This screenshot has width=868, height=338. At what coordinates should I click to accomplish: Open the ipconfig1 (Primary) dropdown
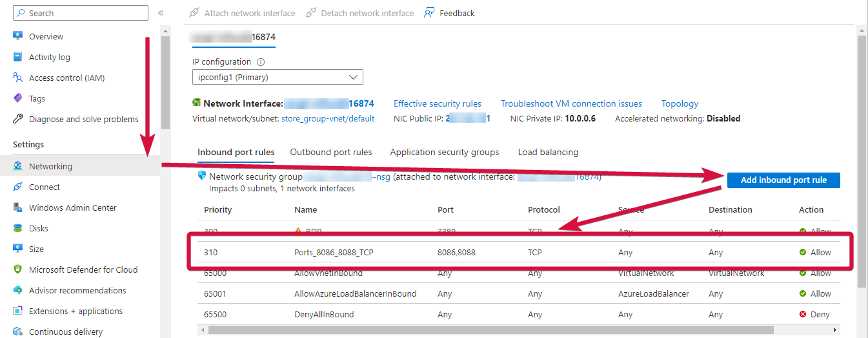pos(278,77)
